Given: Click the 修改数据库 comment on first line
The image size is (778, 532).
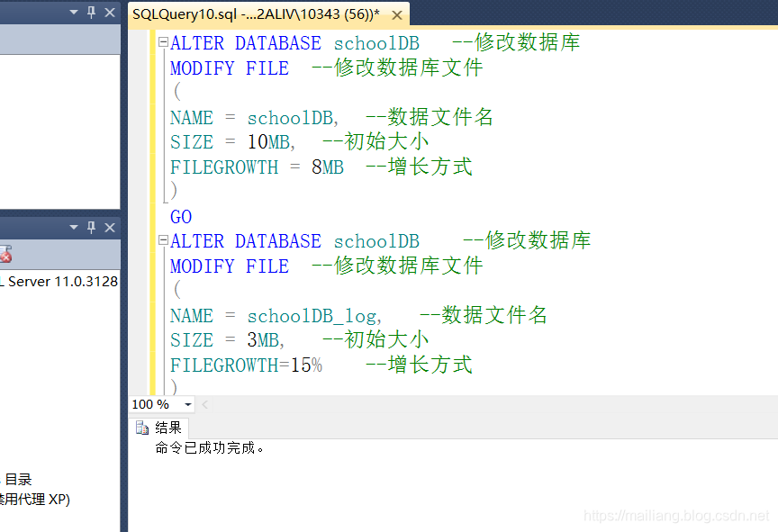Looking at the screenshot, I should [x=516, y=42].
